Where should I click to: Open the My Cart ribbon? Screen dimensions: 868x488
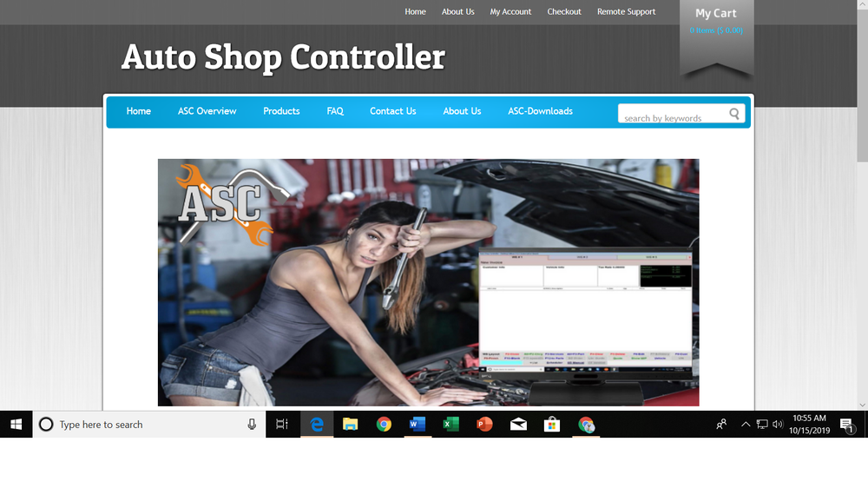716,36
